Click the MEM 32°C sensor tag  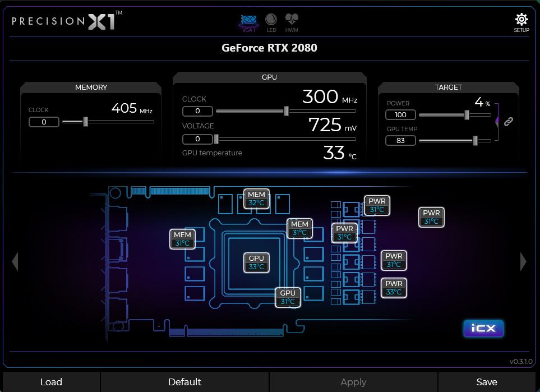point(257,199)
